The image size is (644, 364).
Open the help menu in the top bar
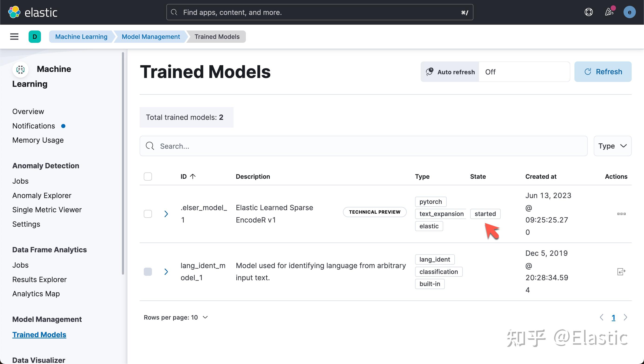[x=589, y=12]
